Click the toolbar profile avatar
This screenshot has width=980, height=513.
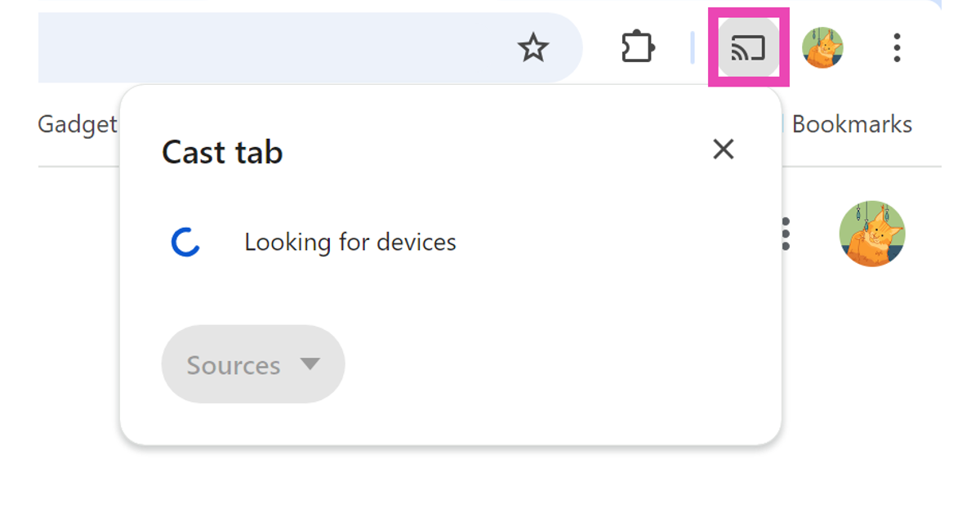click(822, 48)
